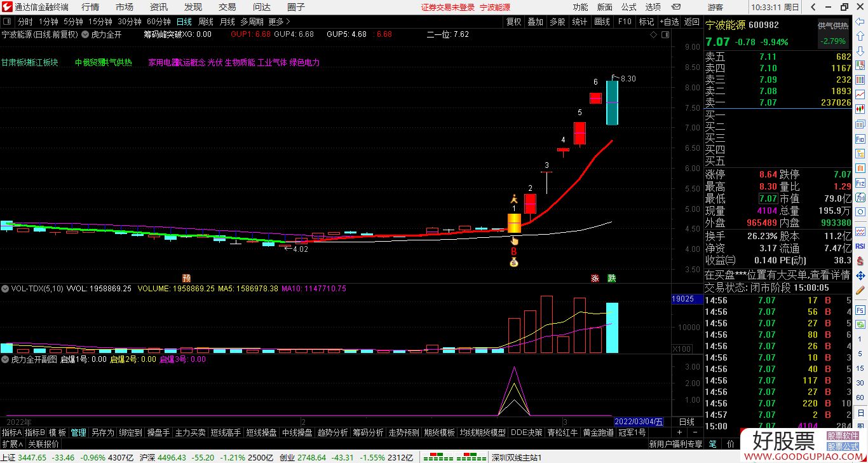Viewport: 868px width, 463px height.
Task: Switch to the 60分钟 period
Action: 159,22
